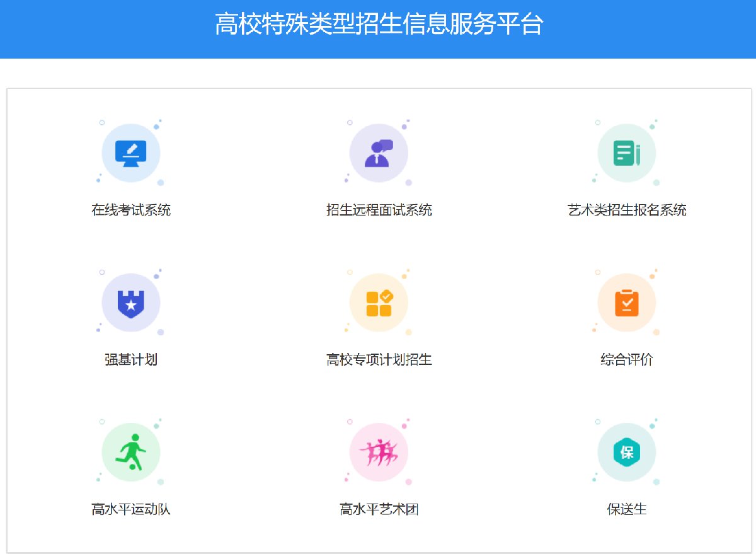
Task: Open the 保送生 text link
Action: point(627,509)
